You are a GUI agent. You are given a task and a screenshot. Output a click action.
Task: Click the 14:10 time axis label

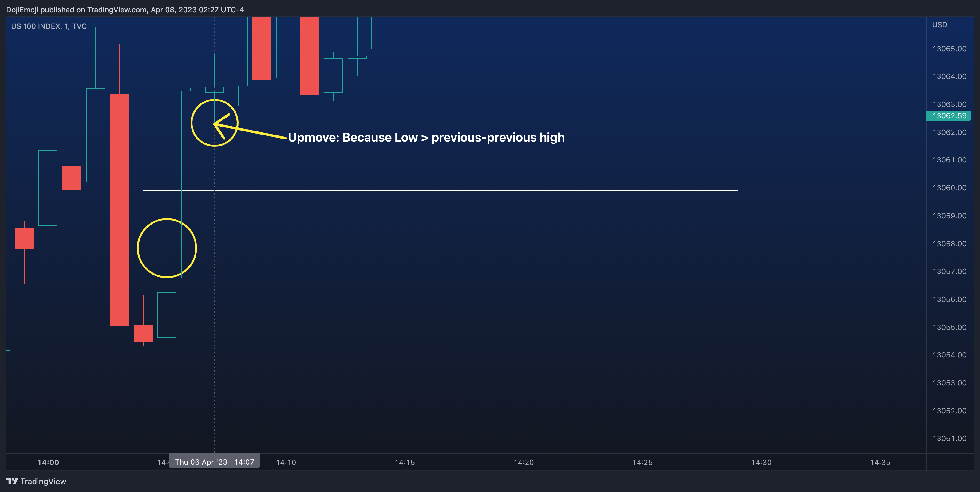pos(286,462)
